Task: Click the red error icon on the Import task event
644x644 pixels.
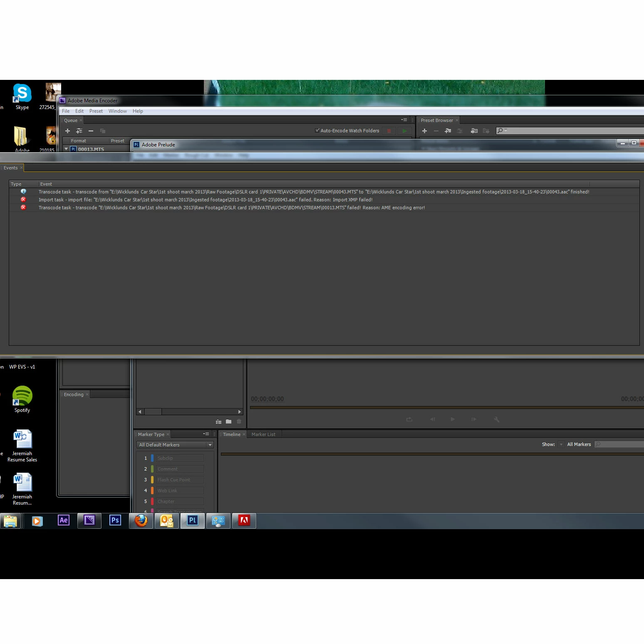Action: click(23, 199)
